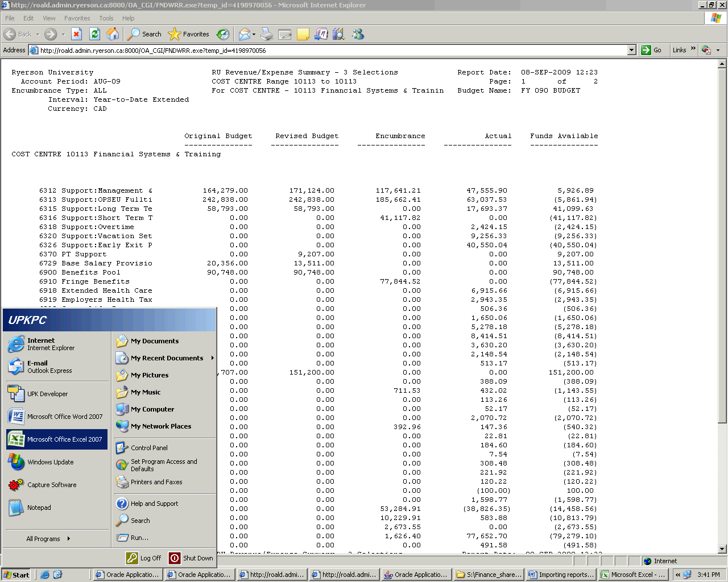Expand All Programs in Start menu
Screen dimensions: 728x582
pos(48,539)
